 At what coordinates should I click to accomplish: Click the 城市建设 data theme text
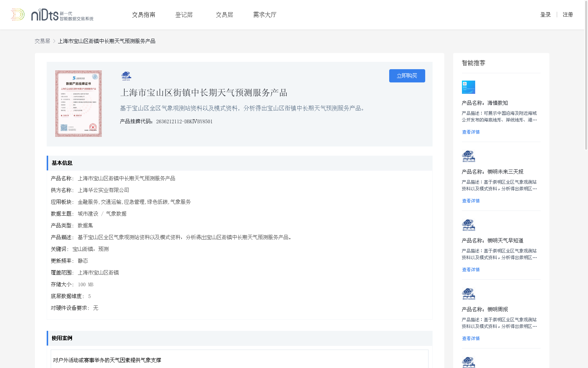point(88,214)
